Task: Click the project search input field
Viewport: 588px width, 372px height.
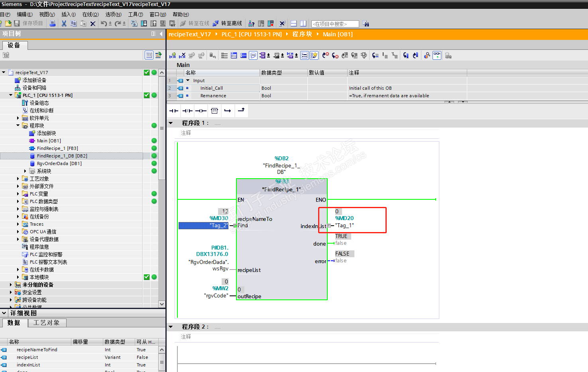Action: (x=335, y=24)
